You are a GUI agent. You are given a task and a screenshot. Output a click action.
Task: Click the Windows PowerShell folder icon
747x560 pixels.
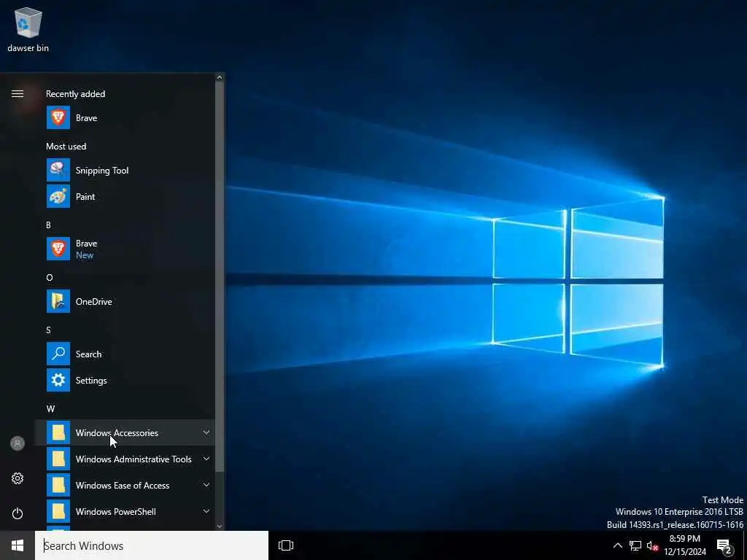pos(58,511)
